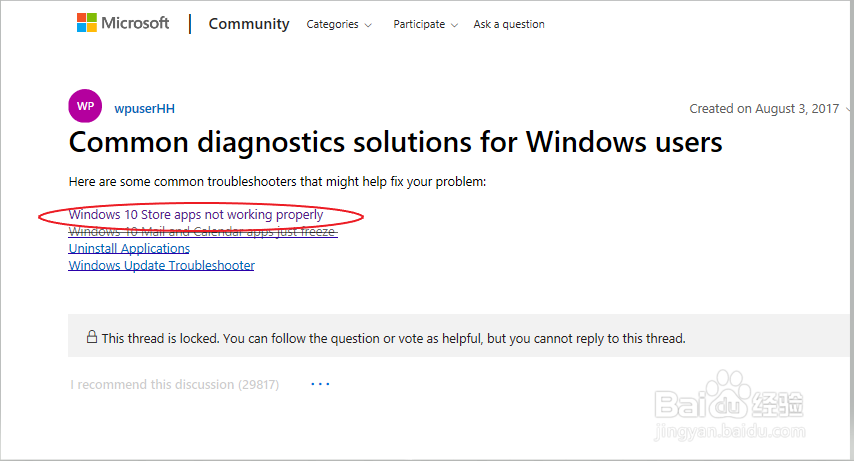Follow the Uninstall Applications link
The height and width of the screenshot is (461, 854).
(129, 248)
